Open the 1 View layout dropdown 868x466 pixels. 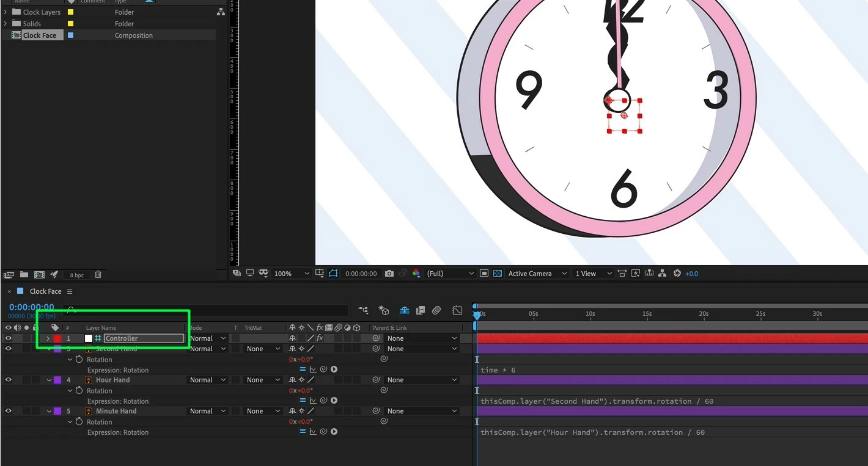(x=592, y=274)
